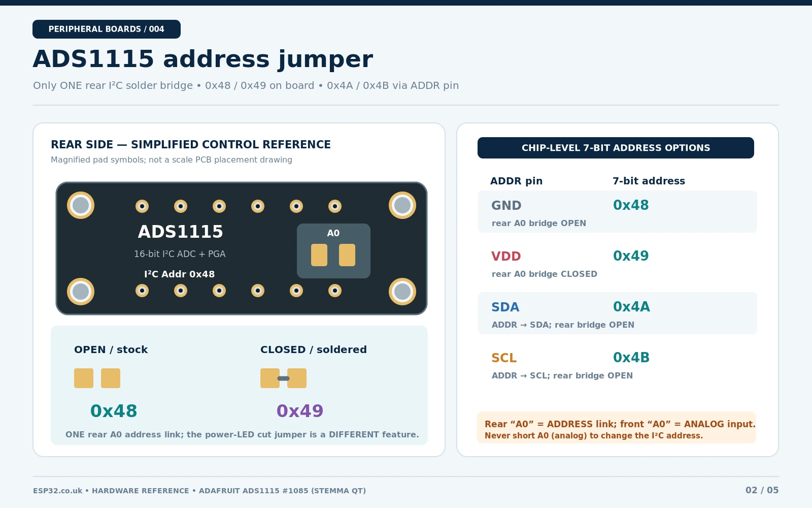Image resolution: width=812 pixels, height=508 pixels.
Task: Click the ADS1115 address jumper title
Action: [203, 59]
